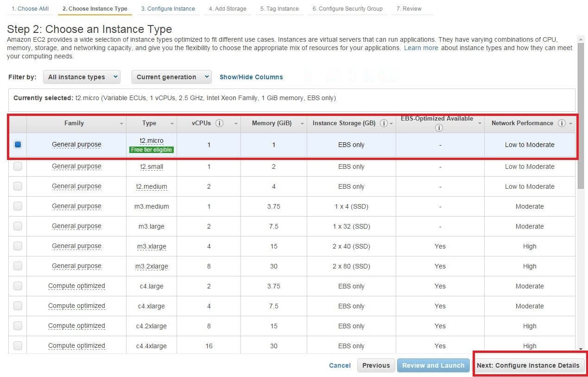
Task: Click 2 x 40 (SSD) storage cell
Action: point(351,246)
